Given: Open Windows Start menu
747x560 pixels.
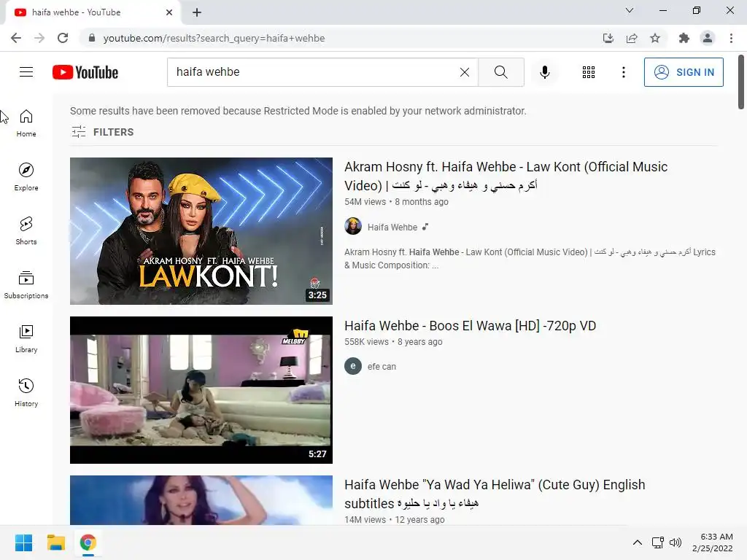Looking at the screenshot, I should pos(24,542).
